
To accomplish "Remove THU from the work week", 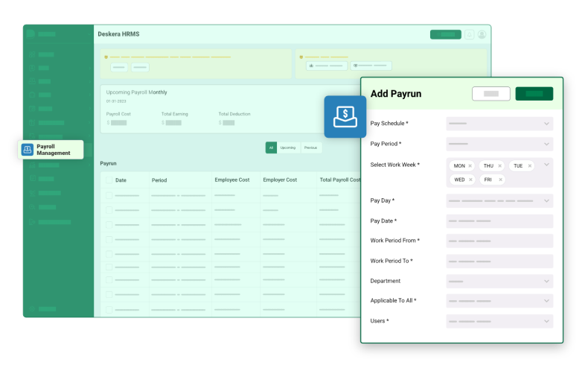I will pos(499,165).
